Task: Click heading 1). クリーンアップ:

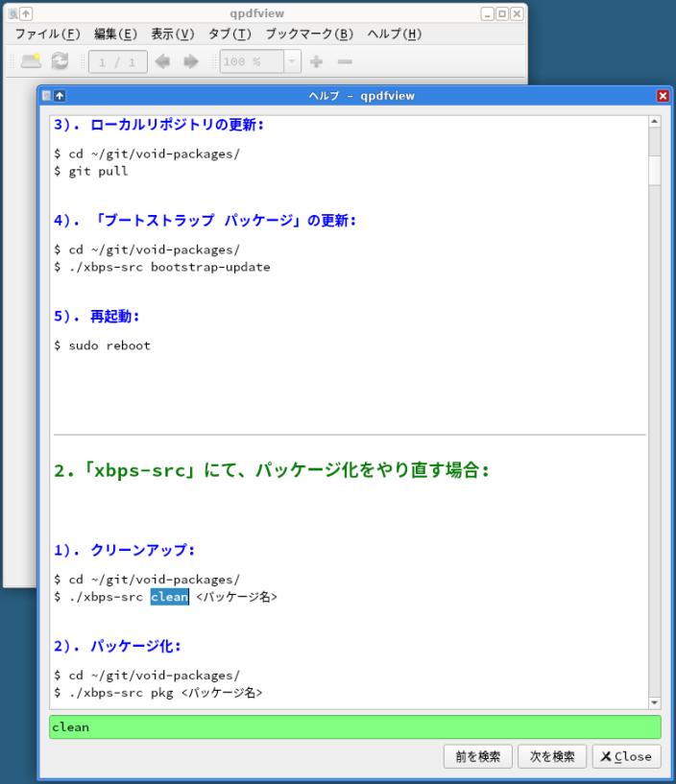Action: tap(124, 550)
